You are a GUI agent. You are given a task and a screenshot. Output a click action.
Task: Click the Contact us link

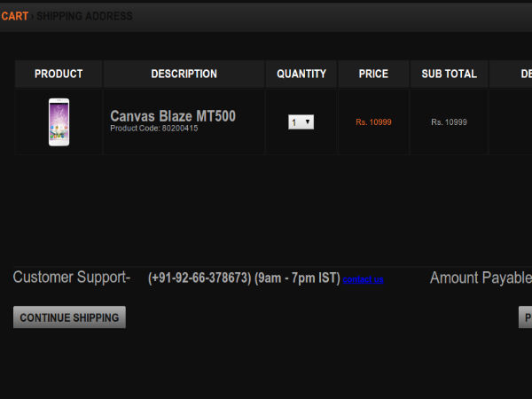point(363,279)
